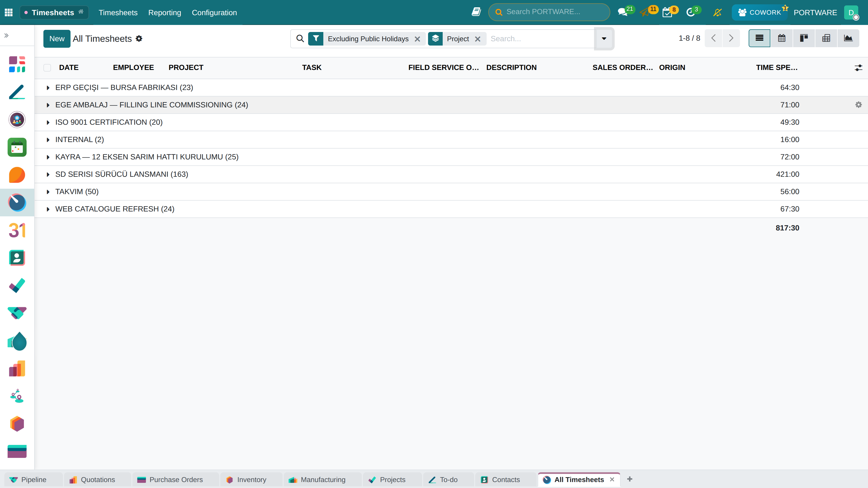The image size is (868, 488).
Task: Open the Reporting menu
Action: (164, 12)
